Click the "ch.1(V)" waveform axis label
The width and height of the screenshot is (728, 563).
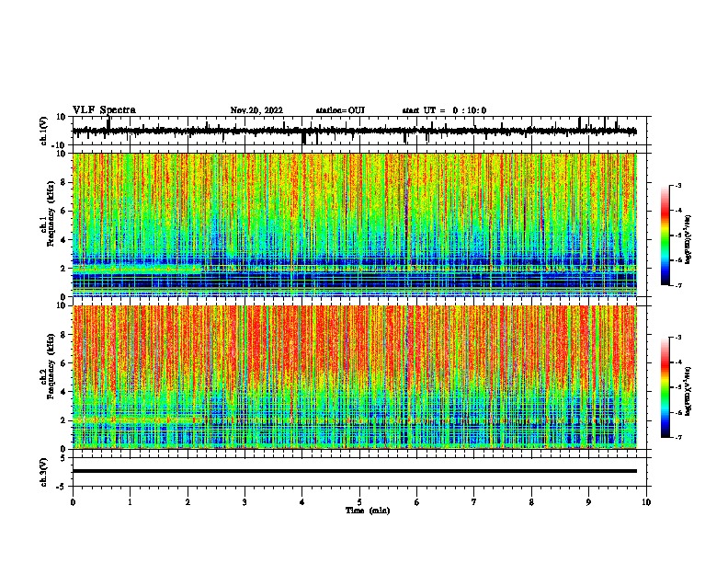44,131
